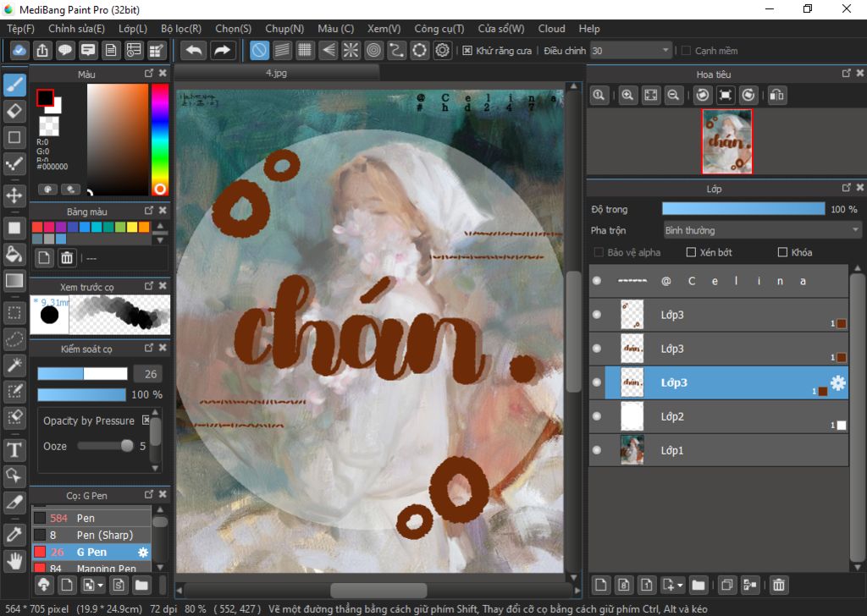Hide the Lớp1 layer
The width and height of the screenshot is (867, 616).
click(597, 449)
